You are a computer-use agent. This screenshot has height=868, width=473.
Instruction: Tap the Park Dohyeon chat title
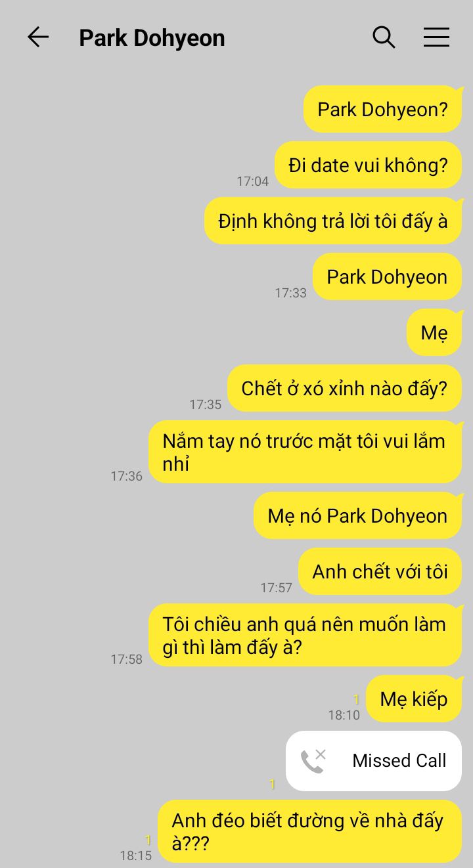coord(152,38)
